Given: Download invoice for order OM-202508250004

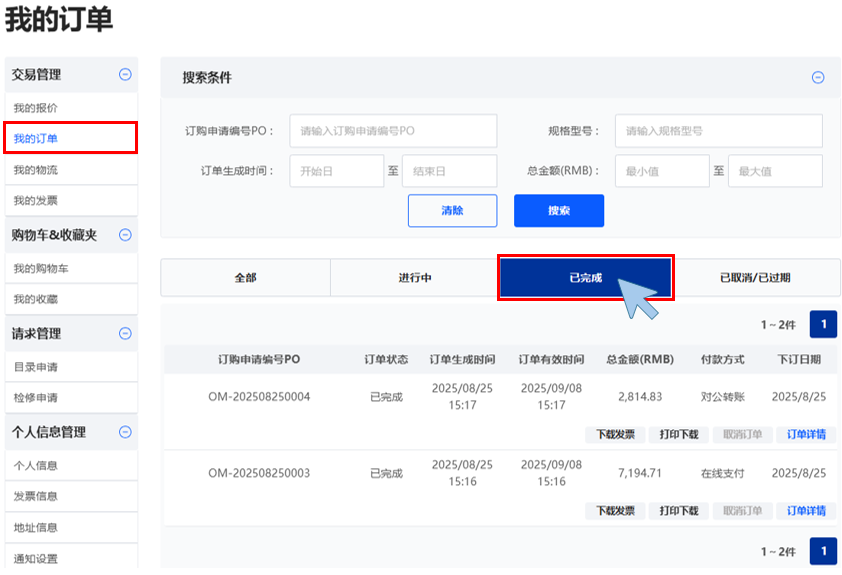Looking at the screenshot, I should tap(614, 435).
